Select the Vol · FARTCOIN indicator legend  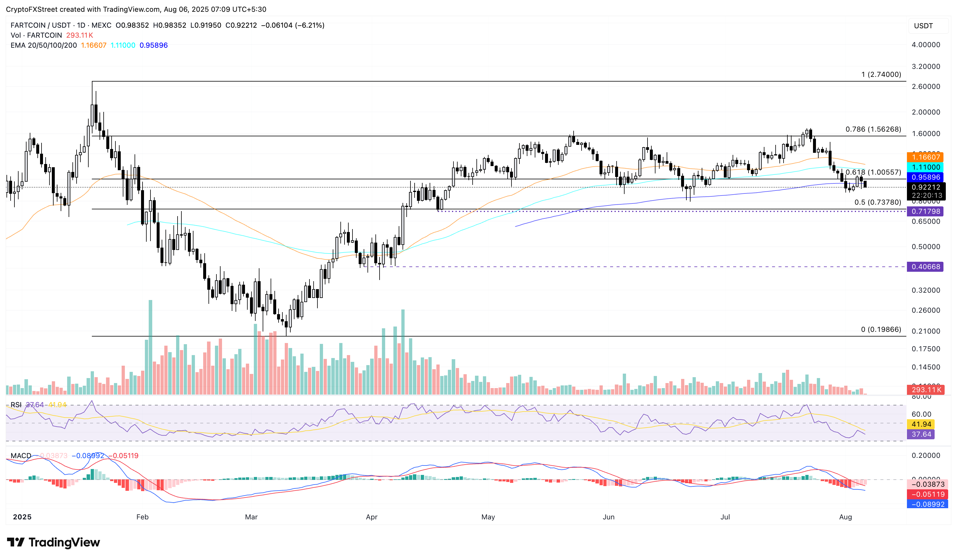[x=36, y=35]
